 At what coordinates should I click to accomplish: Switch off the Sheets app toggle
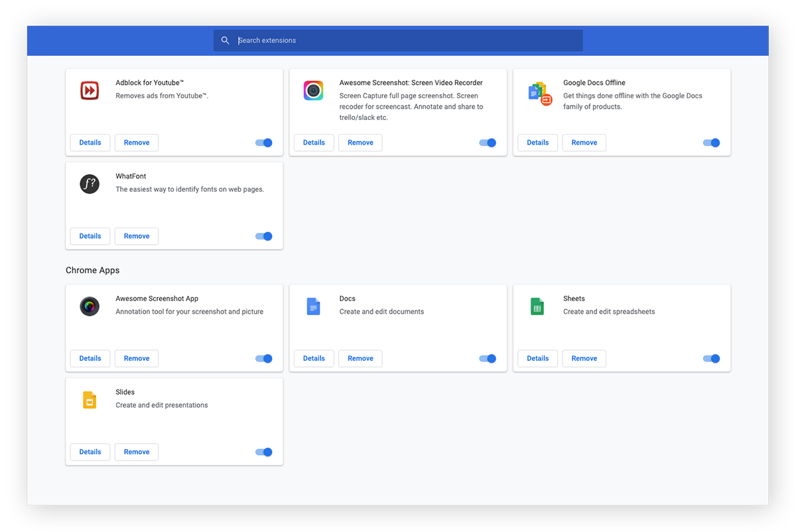pos(711,358)
